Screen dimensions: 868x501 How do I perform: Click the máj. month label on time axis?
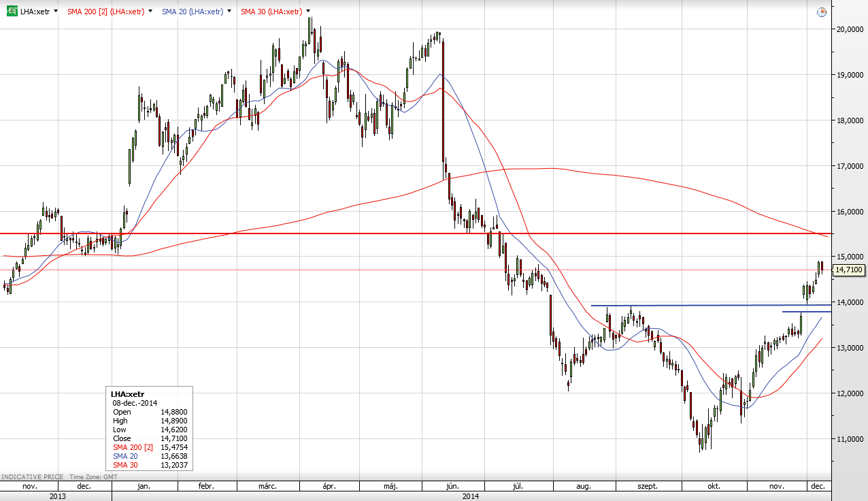[x=390, y=487]
